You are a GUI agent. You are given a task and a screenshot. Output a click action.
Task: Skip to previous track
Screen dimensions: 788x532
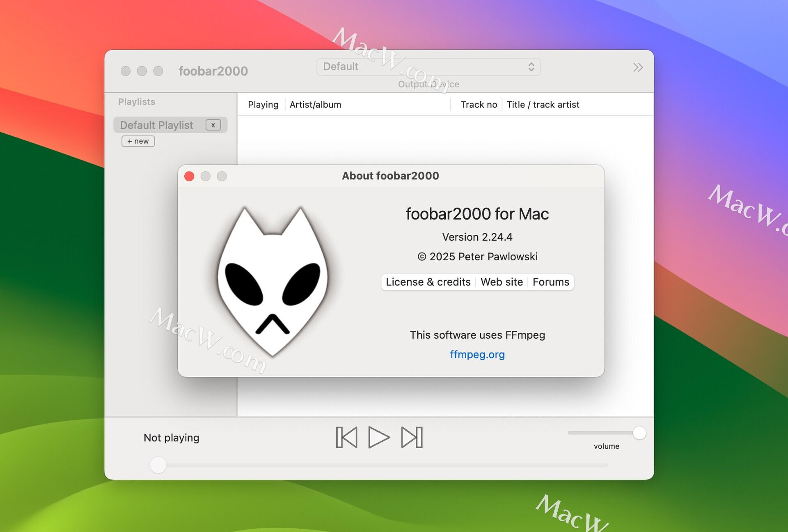click(x=346, y=437)
